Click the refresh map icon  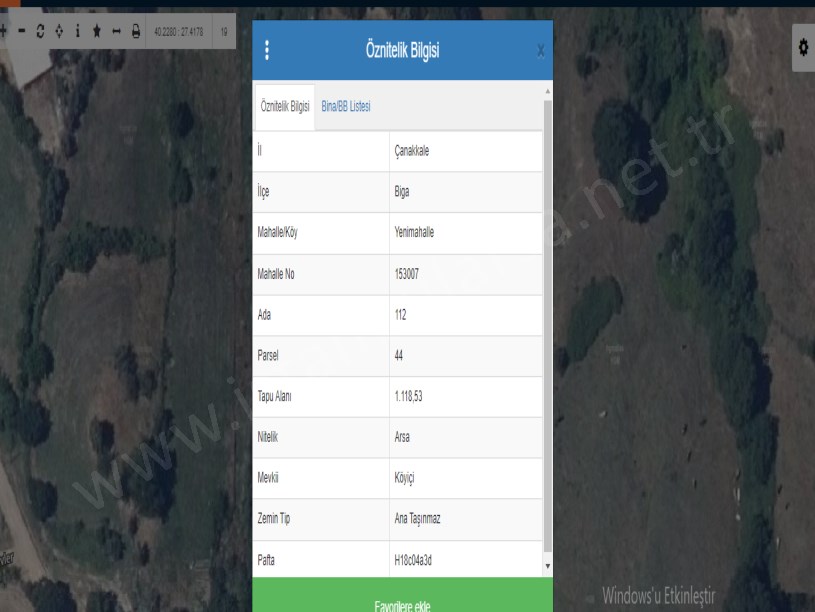(40, 32)
